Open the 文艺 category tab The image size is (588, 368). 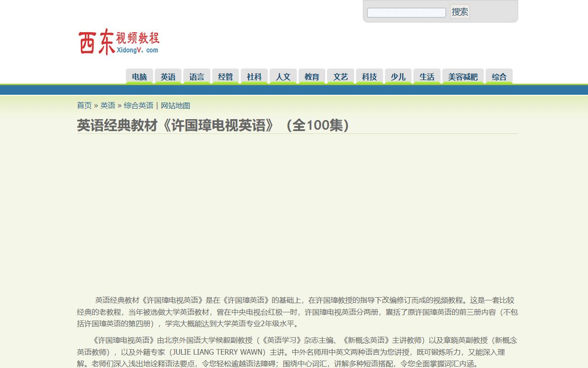click(340, 76)
